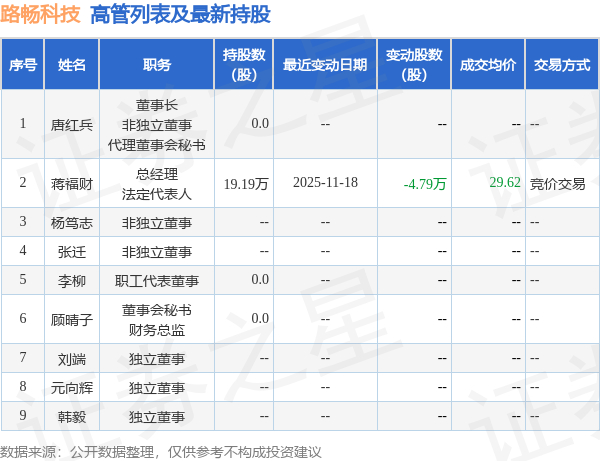Click the name 杨笃志
This screenshot has height=461, width=600.
point(72,223)
